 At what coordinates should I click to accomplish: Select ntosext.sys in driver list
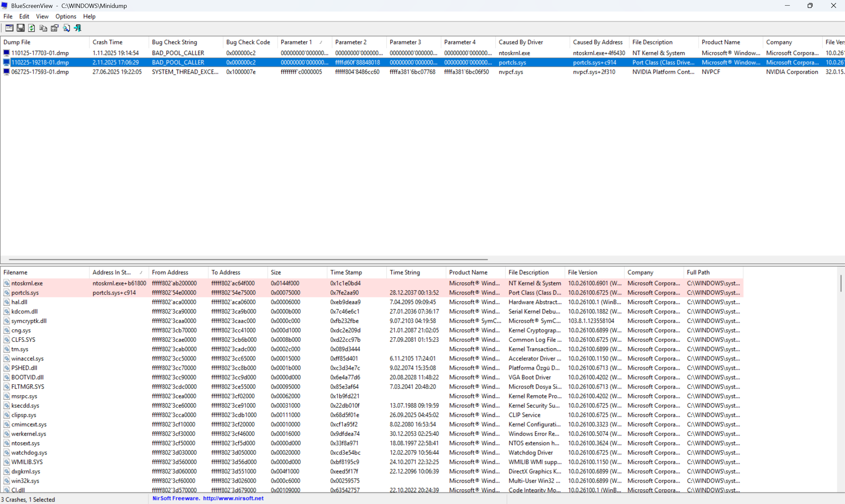tap(25, 443)
